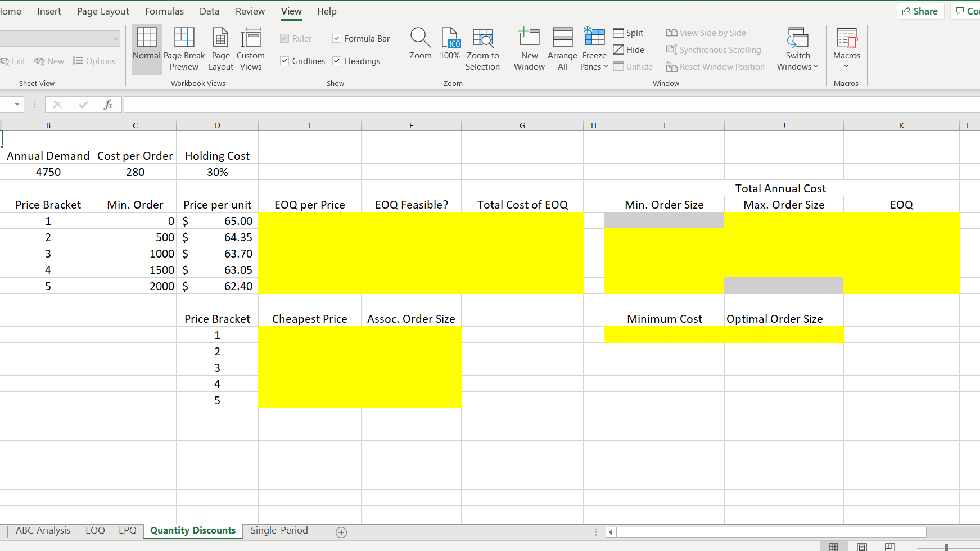This screenshot has width=980, height=551.
Task: Open the Page Layout ribbon tab
Action: tap(103, 11)
